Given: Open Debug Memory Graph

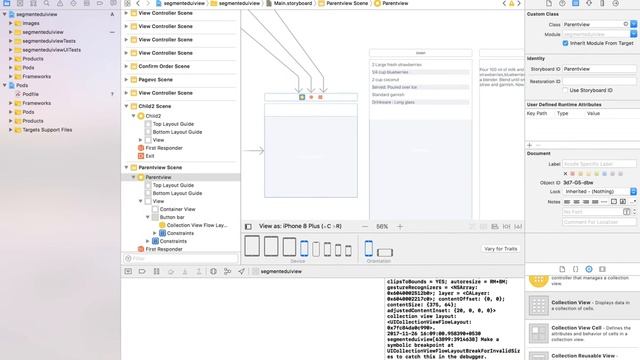Looking at the screenshot, I should tap(227, 271).
